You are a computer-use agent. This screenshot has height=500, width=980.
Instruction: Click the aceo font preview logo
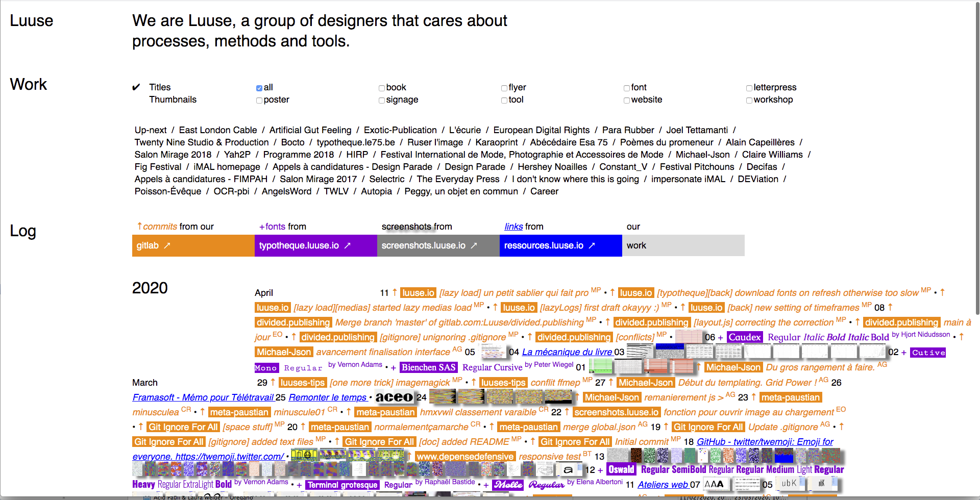tap(394, 397)
